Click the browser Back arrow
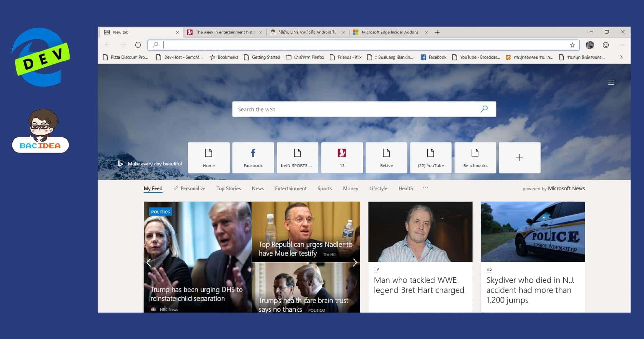 108,45
